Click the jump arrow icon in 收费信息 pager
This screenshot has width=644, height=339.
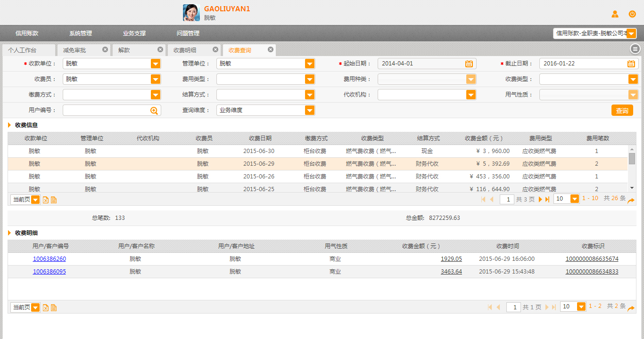631,200
